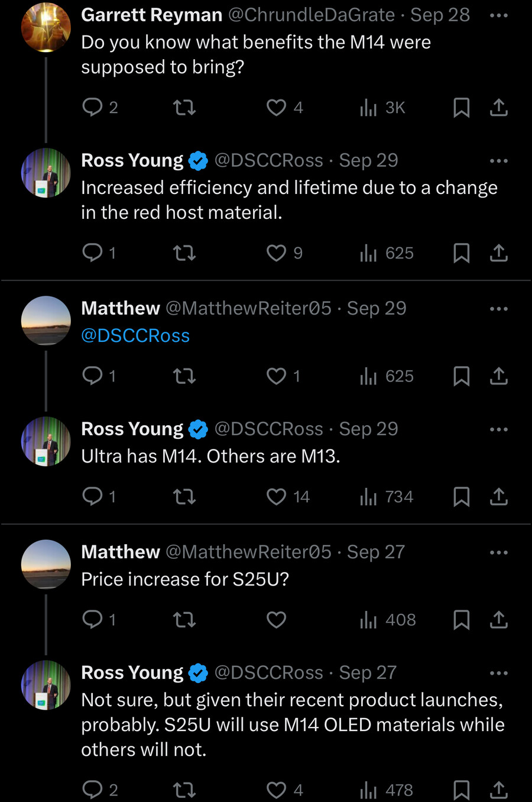Click the @DSCCRoss mention link
This screenshot has width=532, height=802.
click(x=135, y=335)
